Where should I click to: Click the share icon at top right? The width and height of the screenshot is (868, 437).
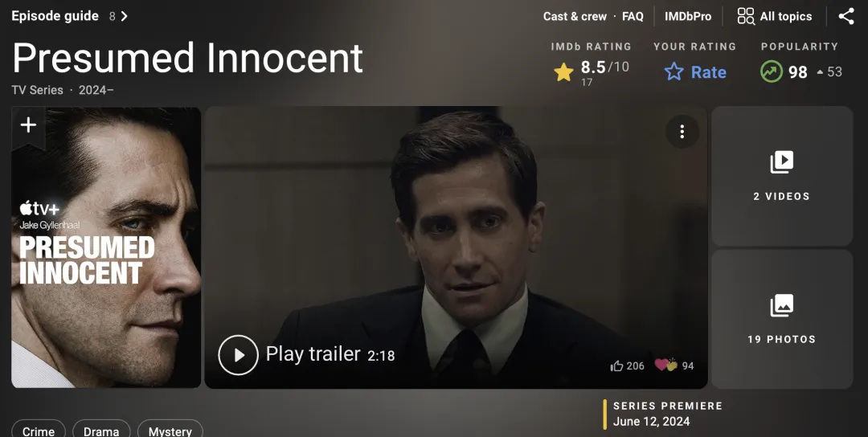tap(845, 16)
